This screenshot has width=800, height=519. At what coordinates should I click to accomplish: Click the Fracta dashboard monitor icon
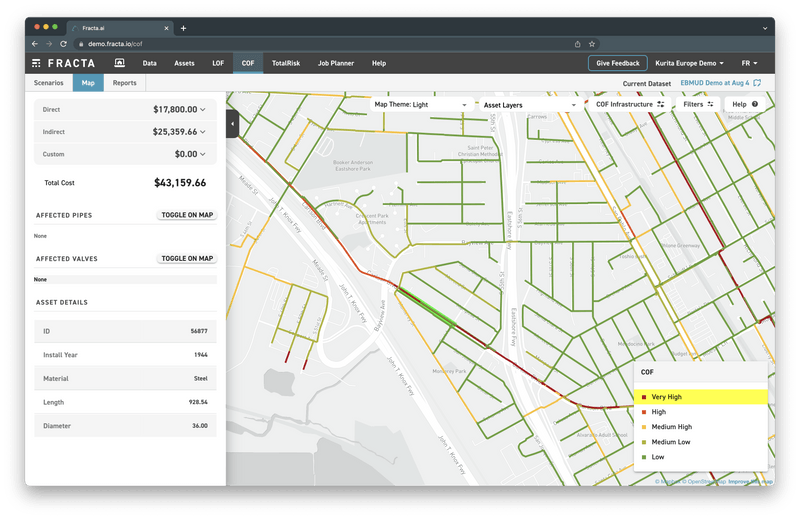[x=118, y=63]
